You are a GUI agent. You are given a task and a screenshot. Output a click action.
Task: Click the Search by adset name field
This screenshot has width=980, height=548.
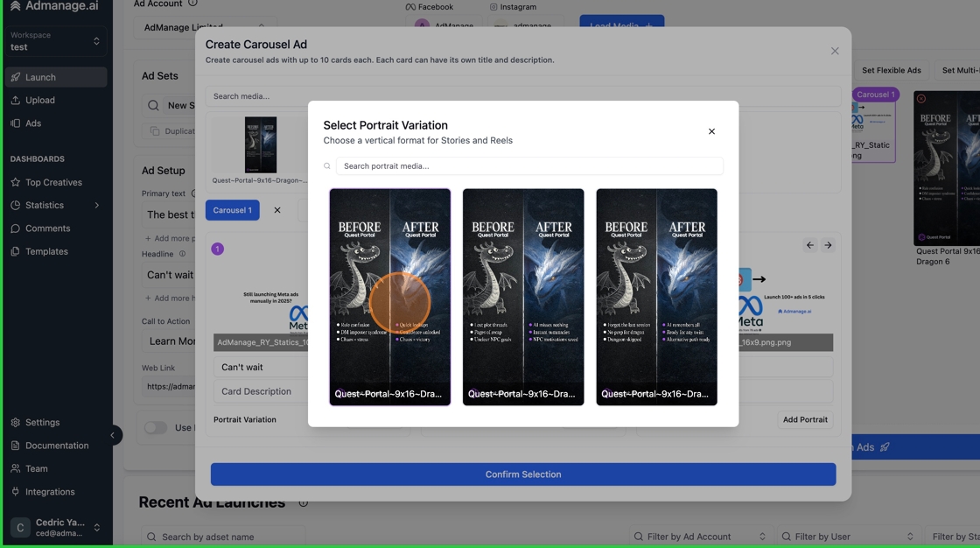223,537
